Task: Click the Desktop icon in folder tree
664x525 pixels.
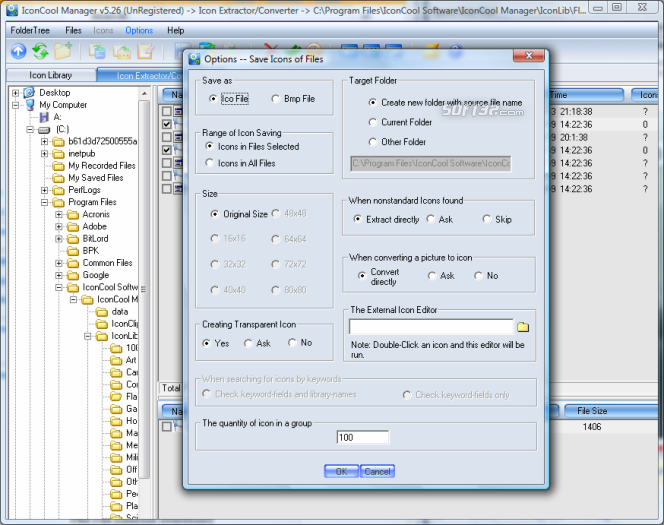Action: (x=29, y=92)
